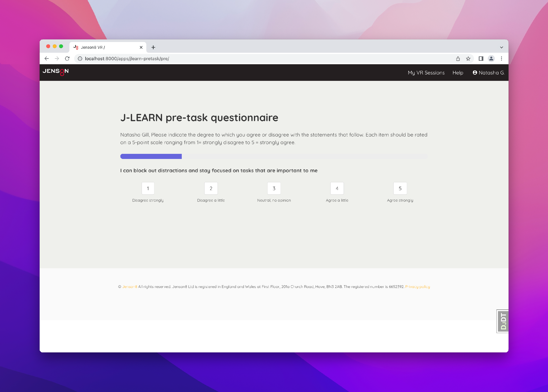
Task: Open My VR Sessions in the navbar
Action: coord(426,73)
